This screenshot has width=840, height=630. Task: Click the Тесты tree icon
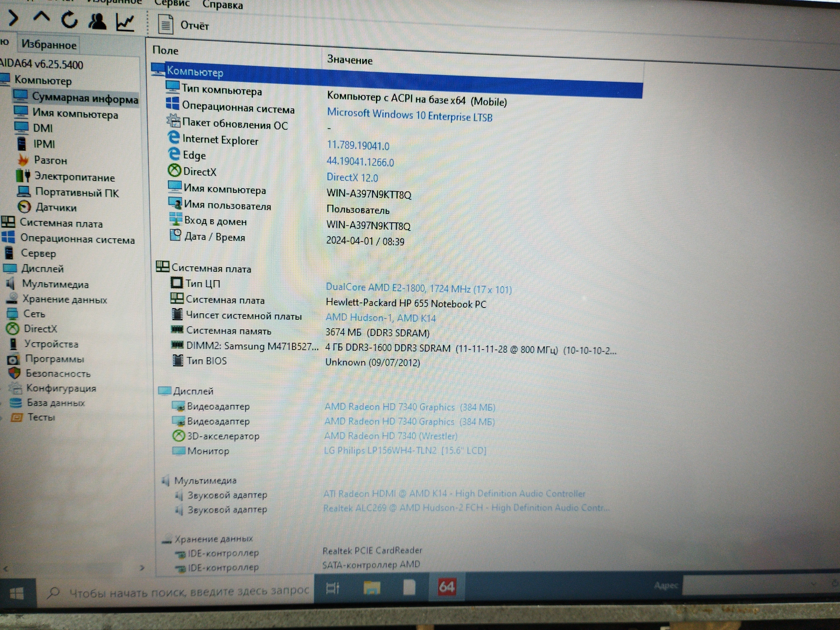click(x=17, y=417)
